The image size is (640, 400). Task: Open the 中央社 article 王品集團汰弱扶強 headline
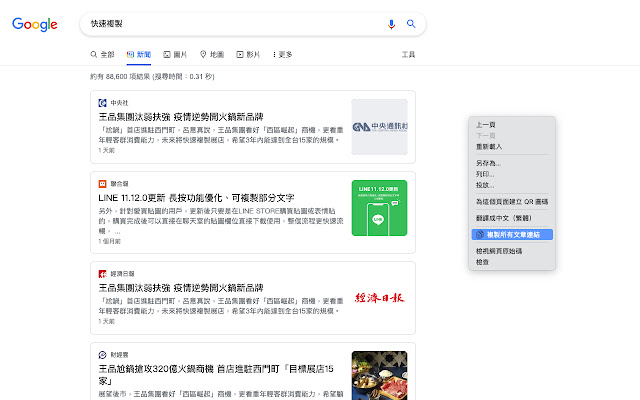click(181, 117)
